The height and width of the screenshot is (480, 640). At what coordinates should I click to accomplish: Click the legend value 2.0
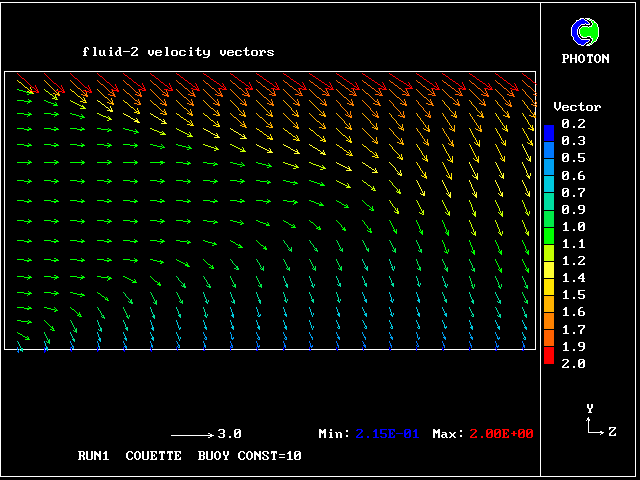tap(573, 363)
